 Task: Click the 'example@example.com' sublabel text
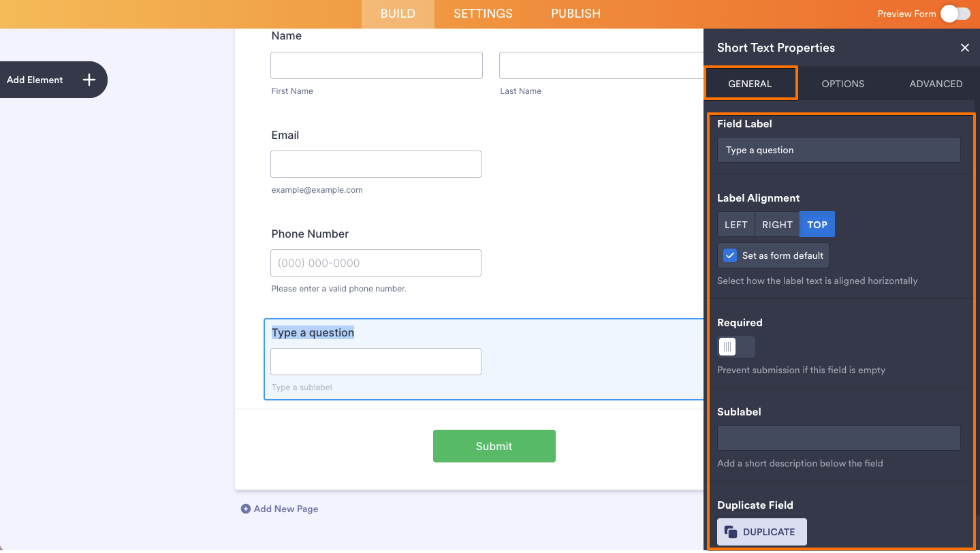pyautogui.click(x=317, y=190)
